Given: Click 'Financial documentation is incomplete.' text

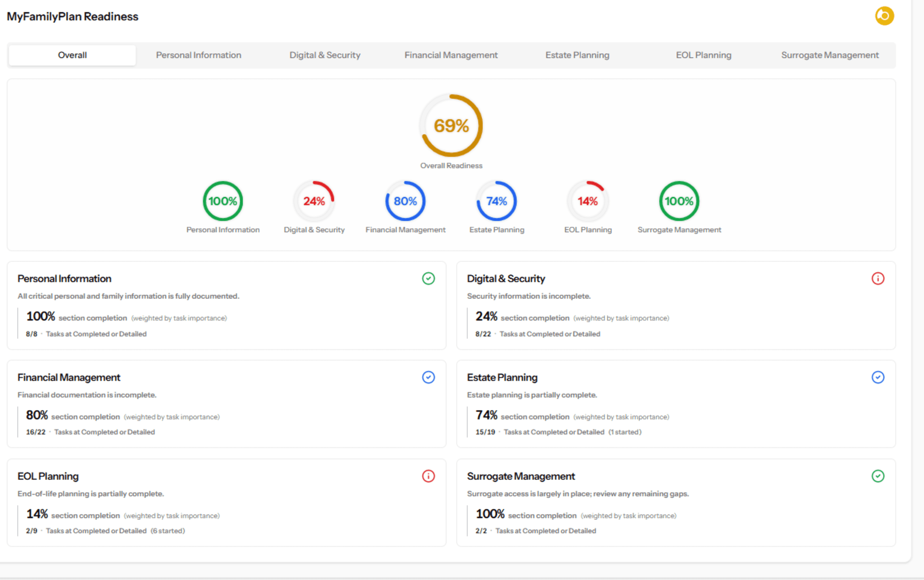Looking at the screenshot, I should (x=87, y=395).
